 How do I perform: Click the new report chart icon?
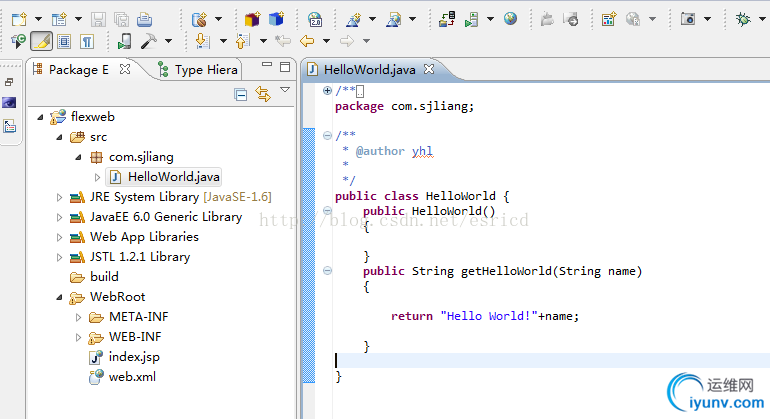608,19
